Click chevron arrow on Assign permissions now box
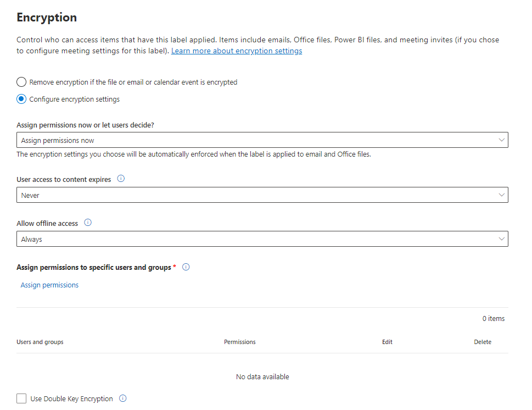 pyautogui.click(x=501, y=140)
